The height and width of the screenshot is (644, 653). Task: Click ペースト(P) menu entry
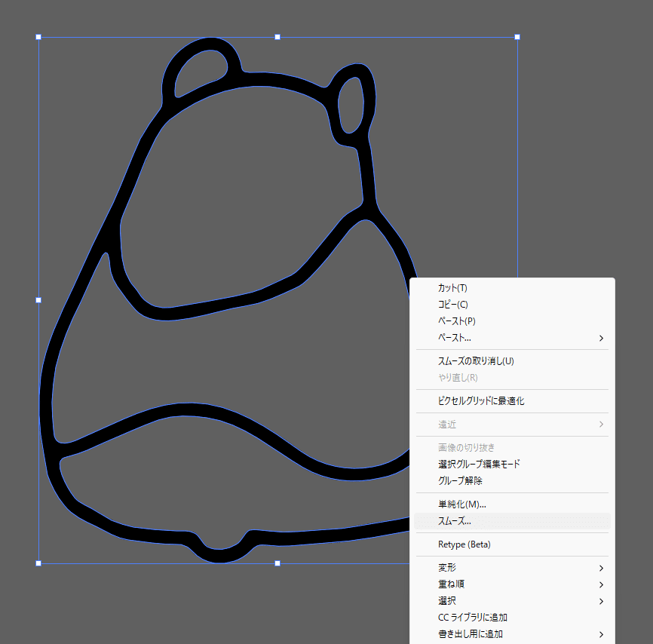512,321
